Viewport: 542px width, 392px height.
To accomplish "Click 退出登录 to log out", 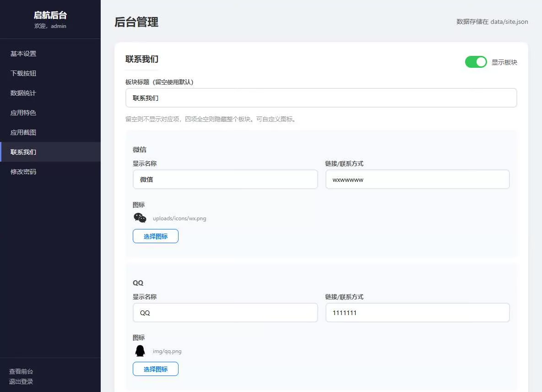I will (x=21, y=381).
